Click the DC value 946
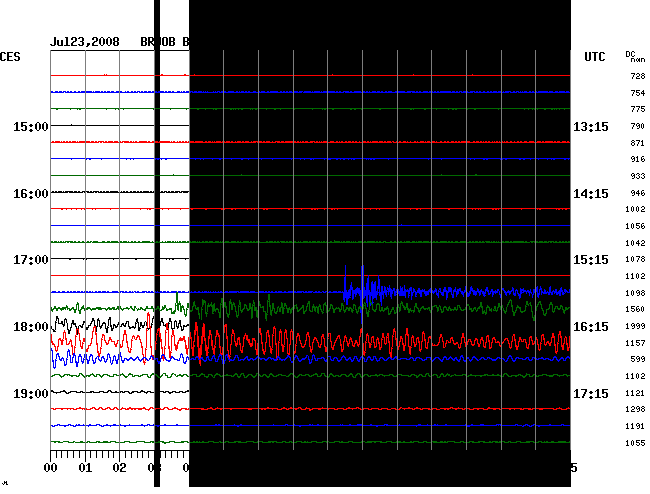The width and height of the screenshot is (650, 494). 638,193
